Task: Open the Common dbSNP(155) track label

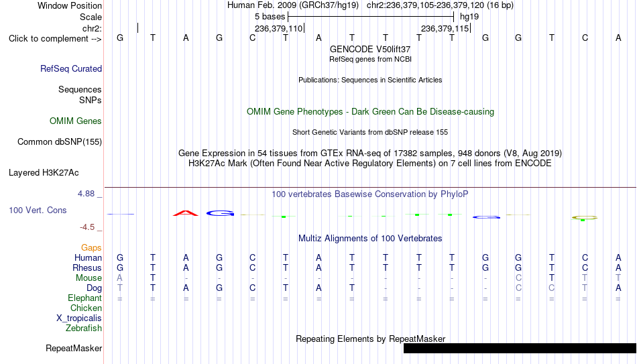Action: tap(59, 142)
